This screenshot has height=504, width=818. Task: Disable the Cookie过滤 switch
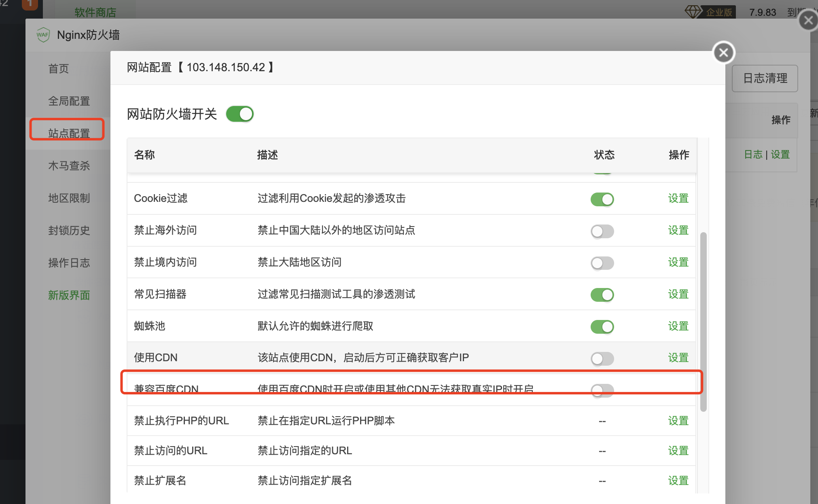[x=602, y=199]
